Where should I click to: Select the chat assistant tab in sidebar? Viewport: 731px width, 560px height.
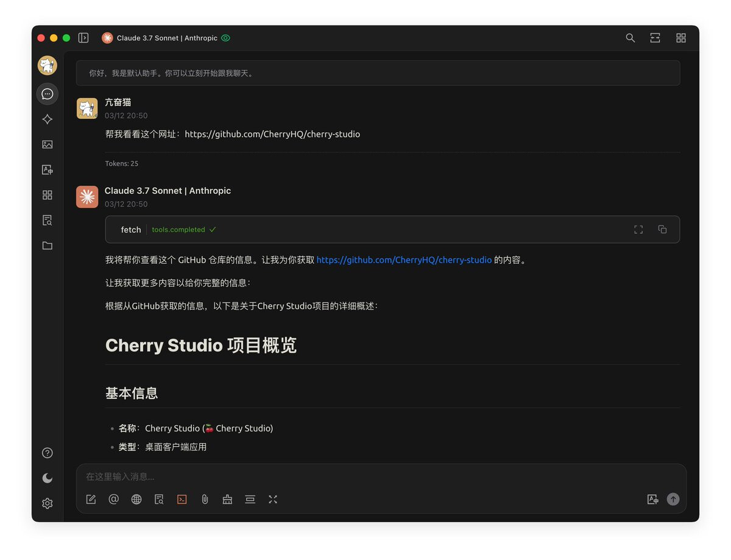click(48, 94)
